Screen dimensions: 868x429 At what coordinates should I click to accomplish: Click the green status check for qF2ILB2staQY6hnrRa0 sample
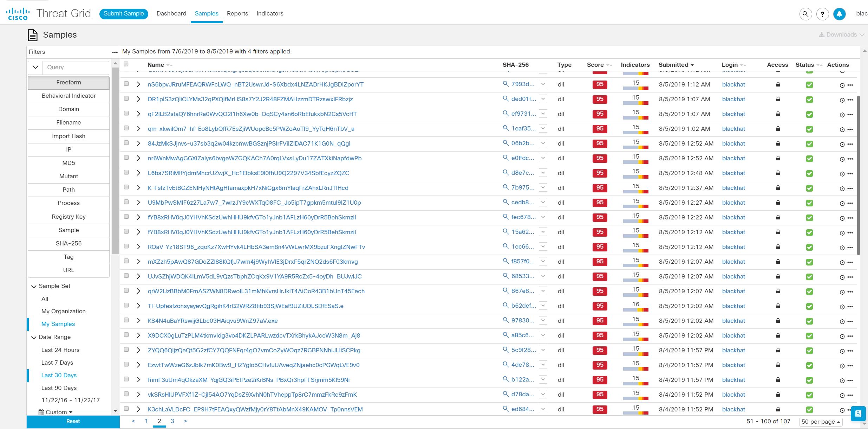pyautogui.click(x=809, y=114)
